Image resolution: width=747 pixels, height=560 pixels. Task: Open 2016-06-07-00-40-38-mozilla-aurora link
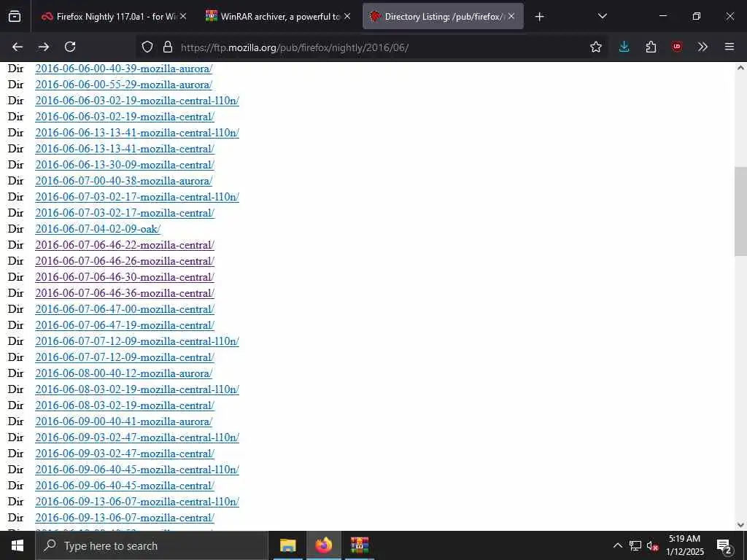point(124,181)
